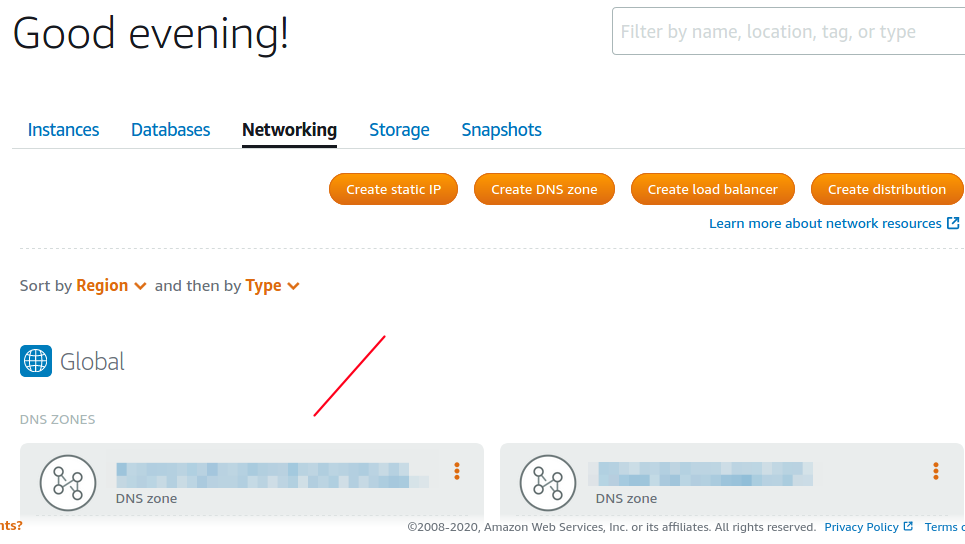965x544 pixels.
Task: Open the Privacy Policy link
Action: [862, 527]
